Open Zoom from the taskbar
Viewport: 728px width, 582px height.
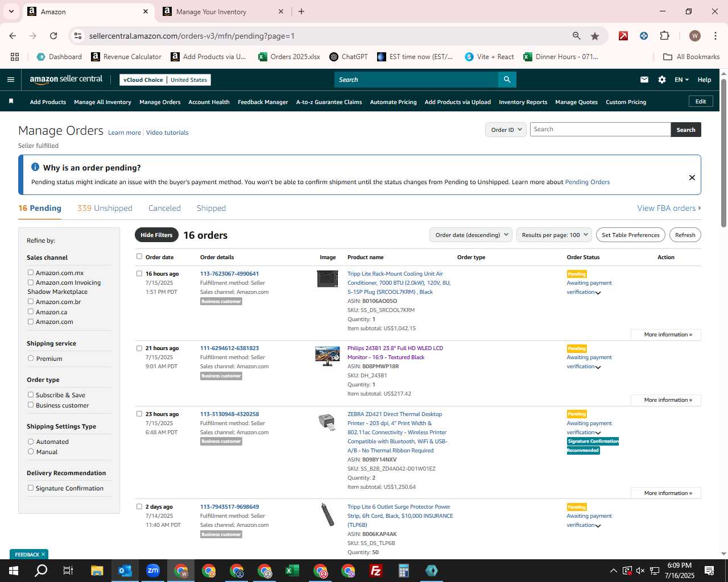pos(153,571)
